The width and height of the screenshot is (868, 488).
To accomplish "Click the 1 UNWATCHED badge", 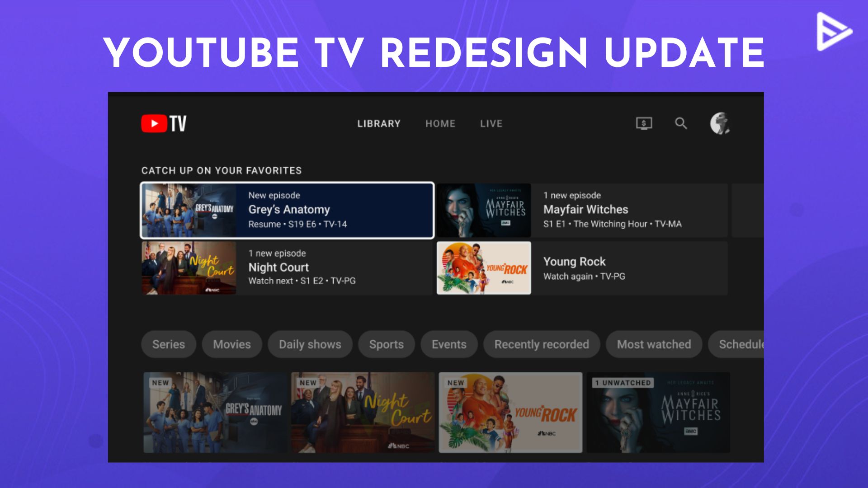I will pos(623,383).
